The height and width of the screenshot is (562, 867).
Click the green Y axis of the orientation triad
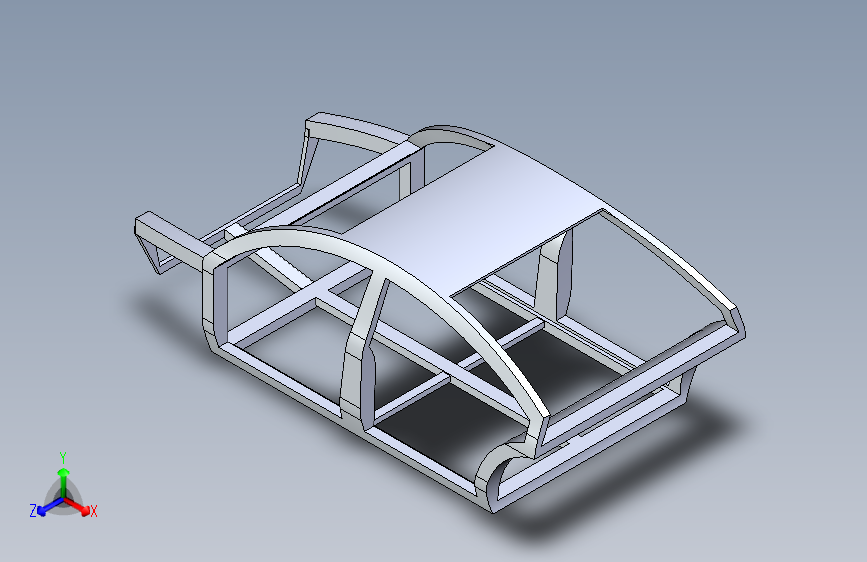click(64, 483)
